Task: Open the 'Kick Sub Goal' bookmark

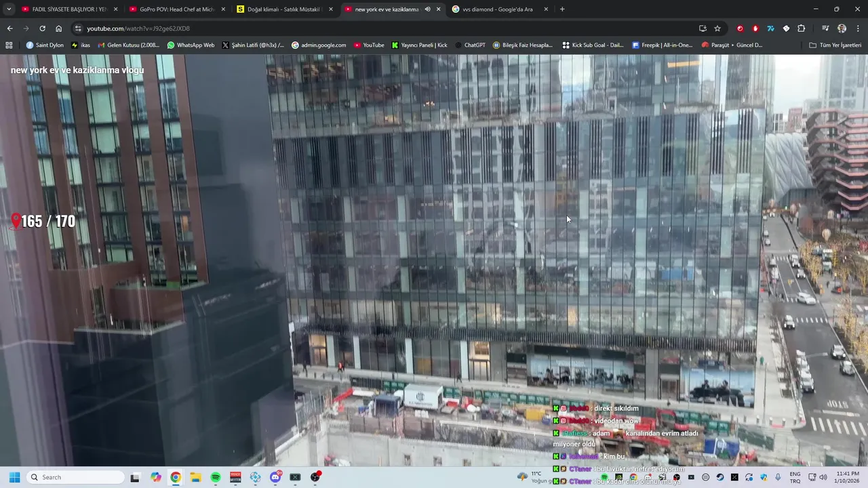Action: 593,45
